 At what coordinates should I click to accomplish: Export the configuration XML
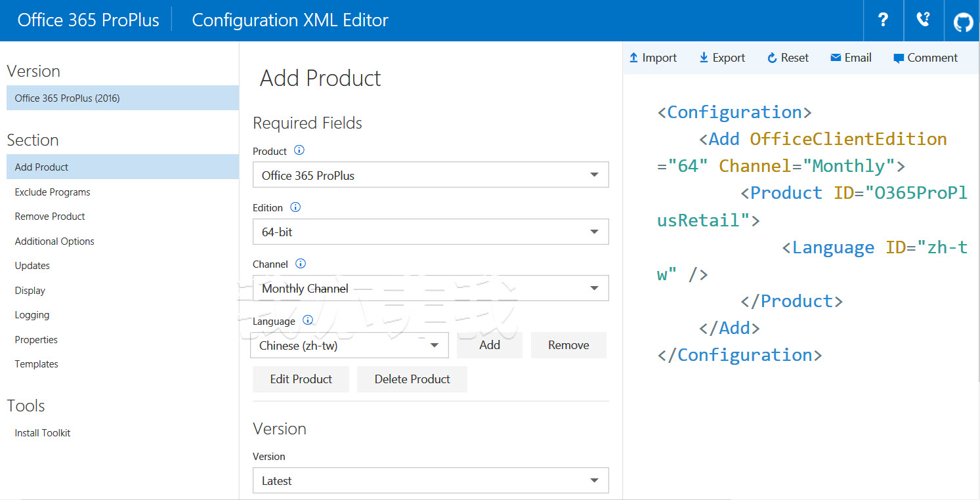(722, 58)
